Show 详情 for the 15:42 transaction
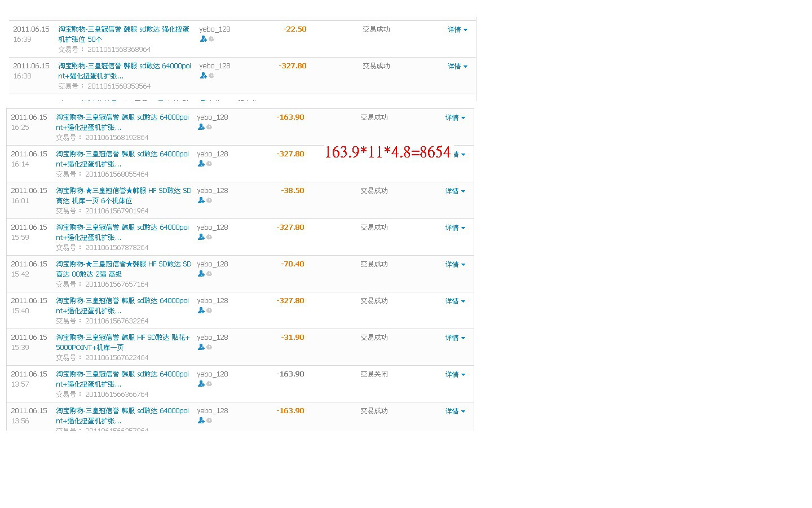 click(455, 264)
